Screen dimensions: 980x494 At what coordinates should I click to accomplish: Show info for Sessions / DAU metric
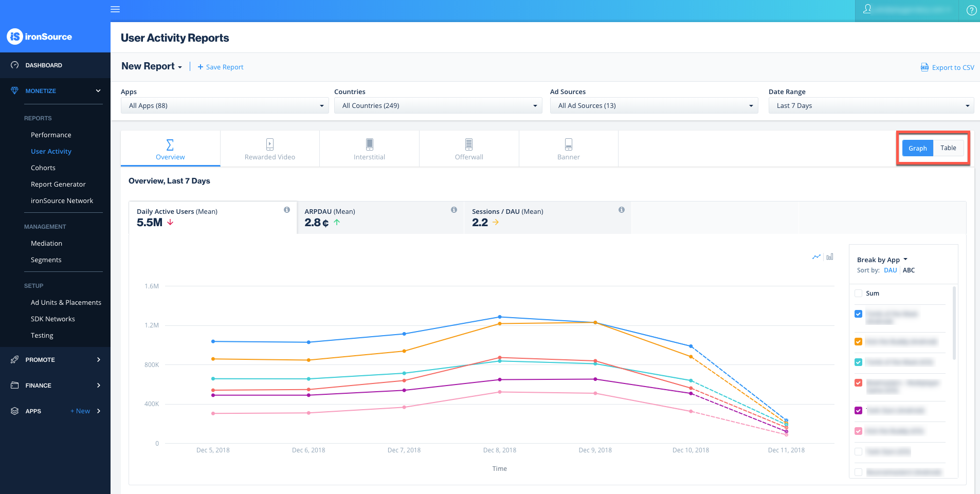pos(622,210)
